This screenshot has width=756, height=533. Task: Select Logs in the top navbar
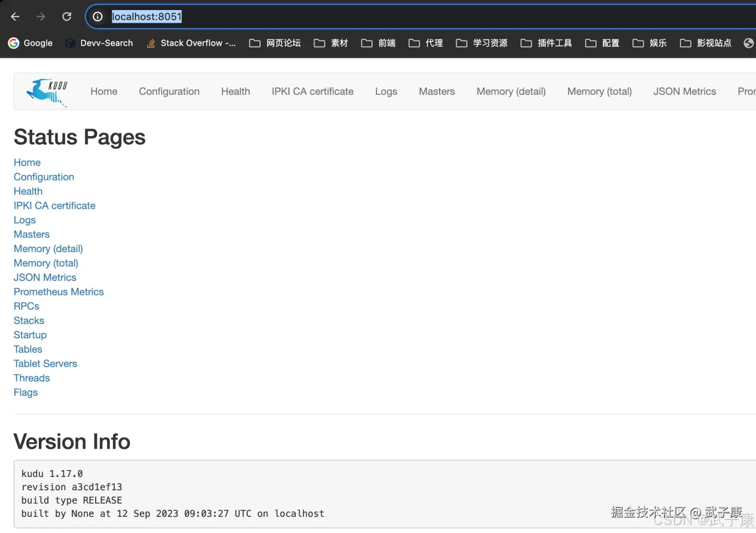click(386, 91)
